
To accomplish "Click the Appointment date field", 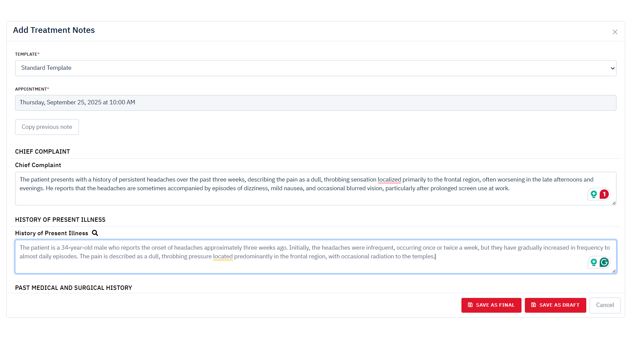I will tap(315, 103).
